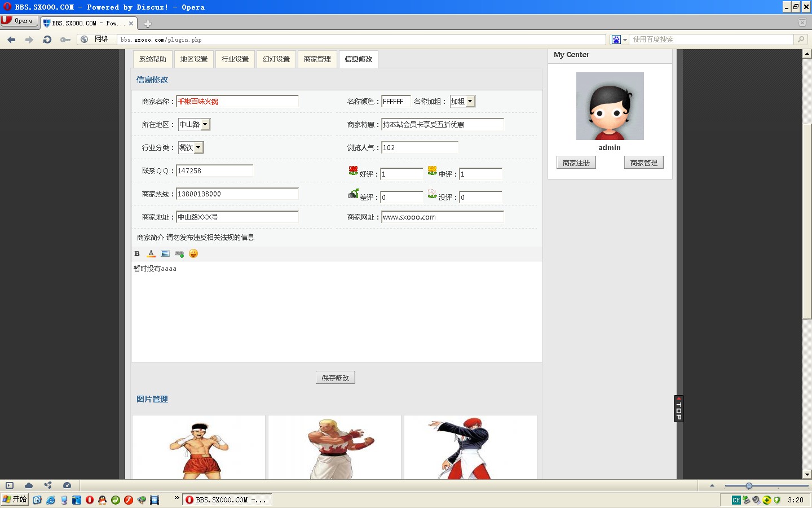The height and width of the screenshot is (508, 812).
Task: Click 商家管理 button under admin avatar
Action: (x=644, y=163)
